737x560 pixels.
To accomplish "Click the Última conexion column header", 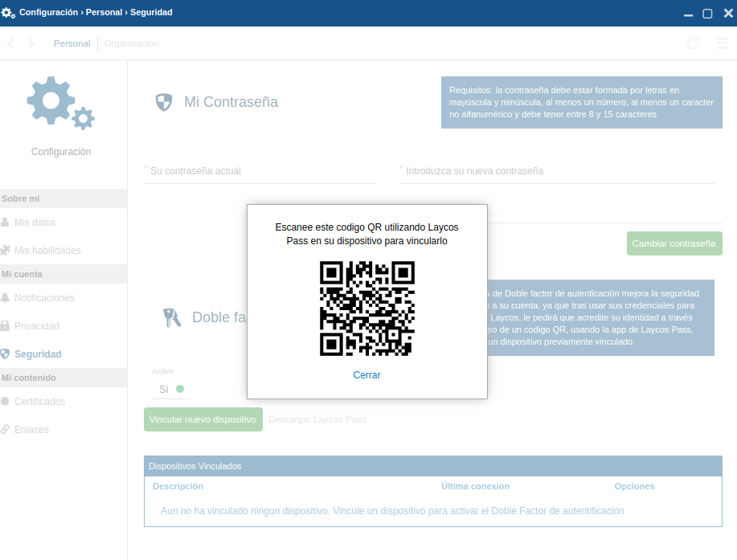I will (x=475, y=486).
